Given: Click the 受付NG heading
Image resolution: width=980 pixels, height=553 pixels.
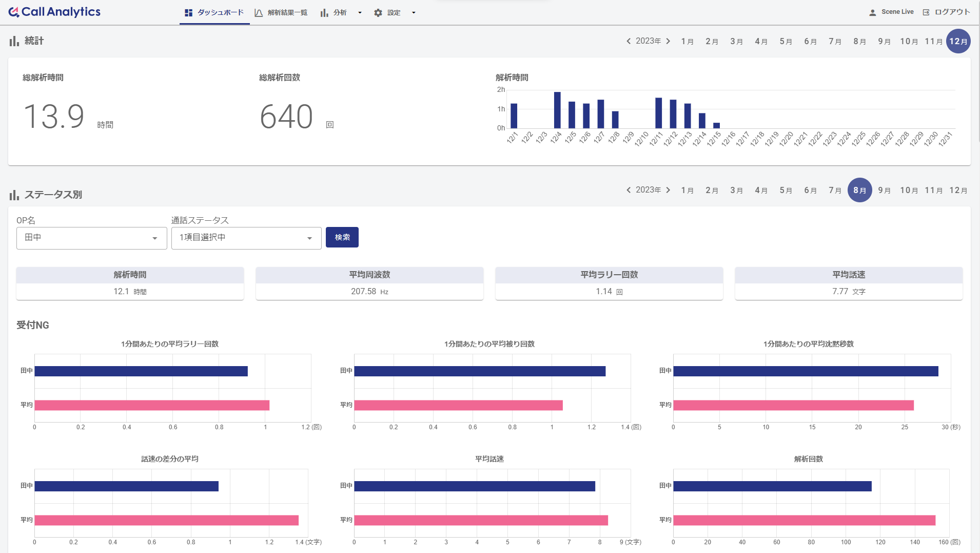Looking at the screenshot, I should point(33,325).
